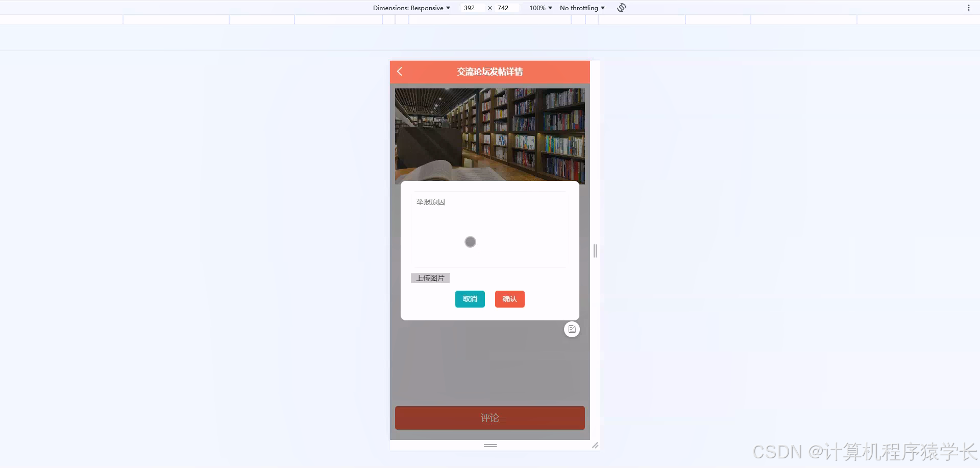Click the 交流论坛发帖详情 header title
This screenshot has height=468, width=980.
tap(490, 72)
